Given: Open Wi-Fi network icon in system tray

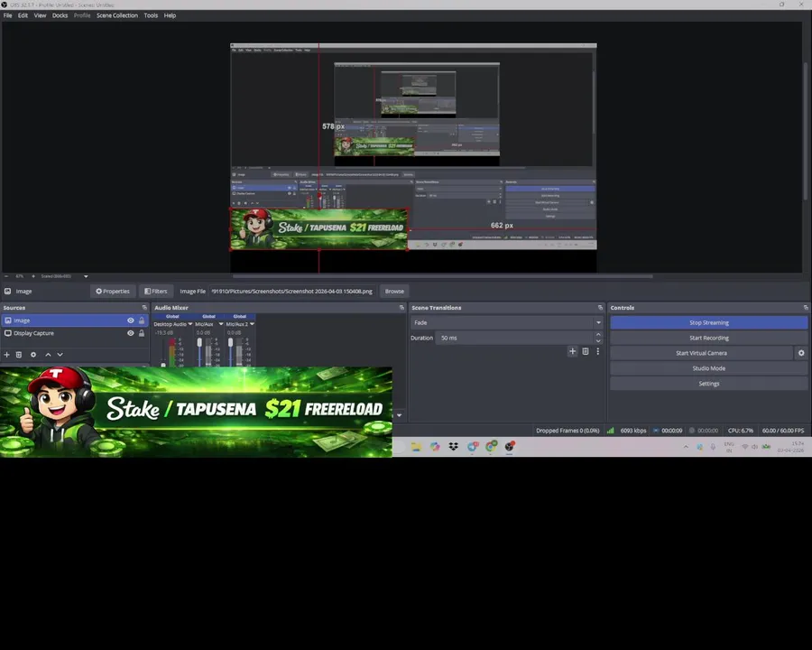Looking at the screenshot, I should [745, 447].
